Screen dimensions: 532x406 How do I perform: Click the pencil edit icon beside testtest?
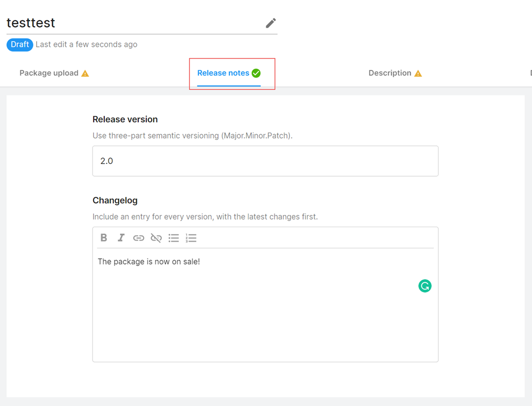[x=271, y=23]
